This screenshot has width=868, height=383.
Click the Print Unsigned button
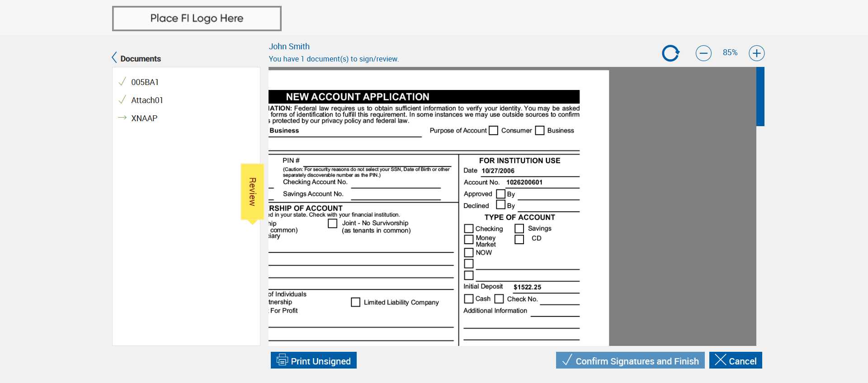(x=314, y=360)
